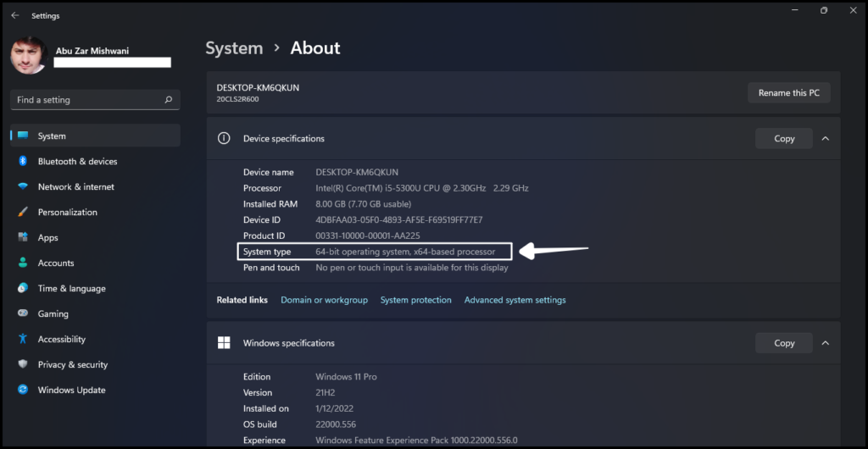
Task: Click the Rename this PC button
Action: (789, 93)
